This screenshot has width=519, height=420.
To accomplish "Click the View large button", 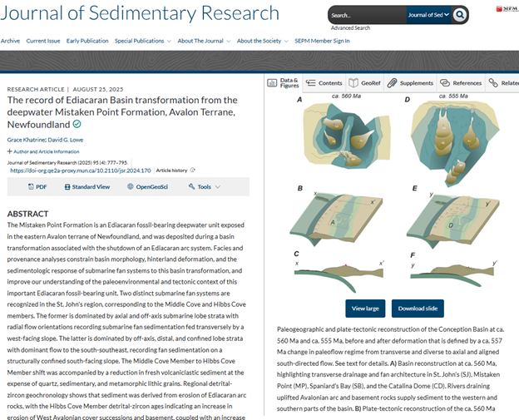I will 365,308.
